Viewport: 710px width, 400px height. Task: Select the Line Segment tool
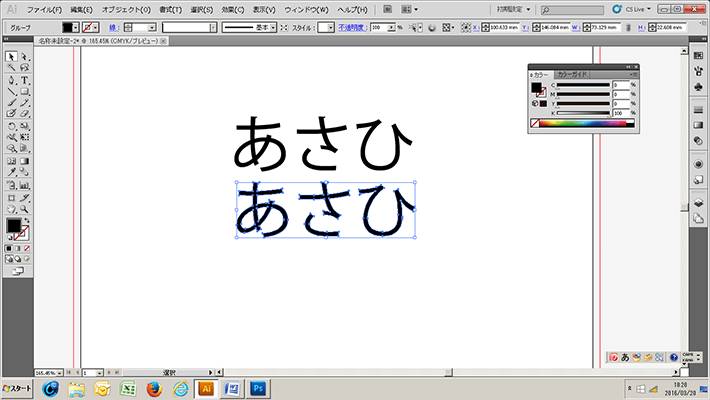coord(12,91)
